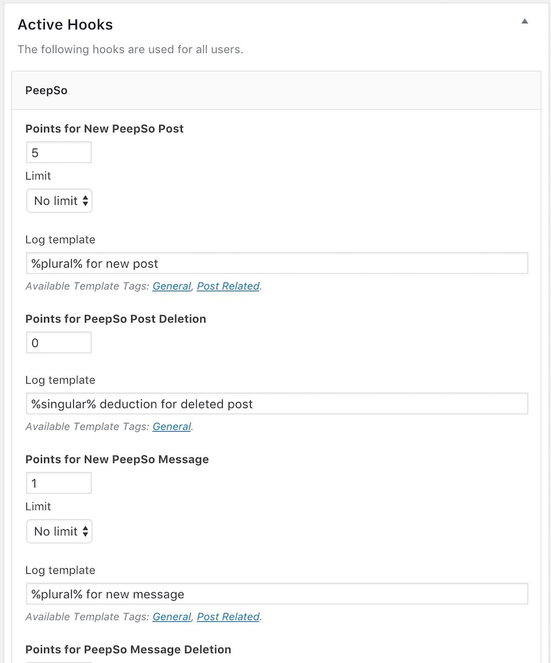This screenshot has height=663, width=551.
Task: Edit the '%plural% for new message' log template
Action: (x=277, y=594)
